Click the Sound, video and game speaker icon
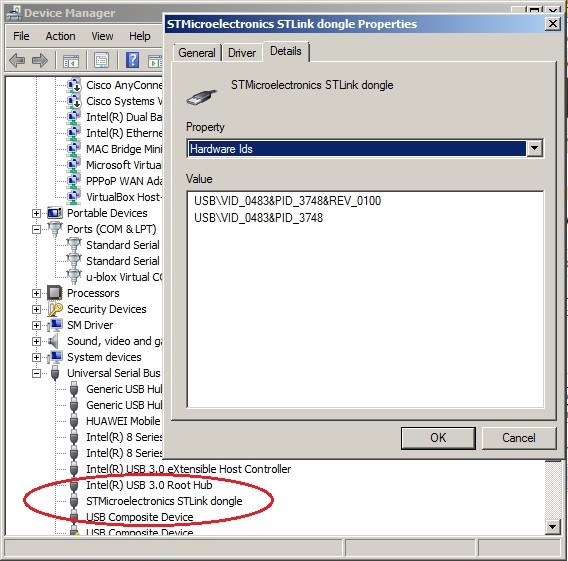Screen dimensions: 568x561 [54, 341]
